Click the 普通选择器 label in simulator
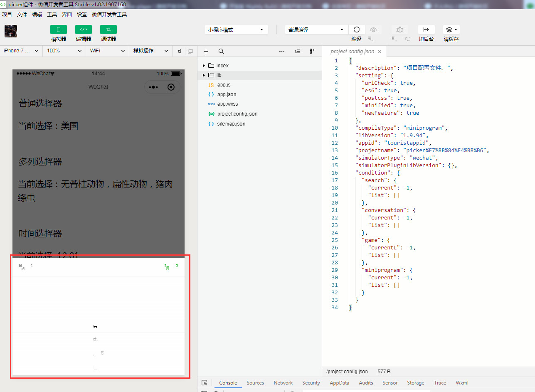Image resolution: width=535 pixels, height=392 pixels. coord(40,104)
